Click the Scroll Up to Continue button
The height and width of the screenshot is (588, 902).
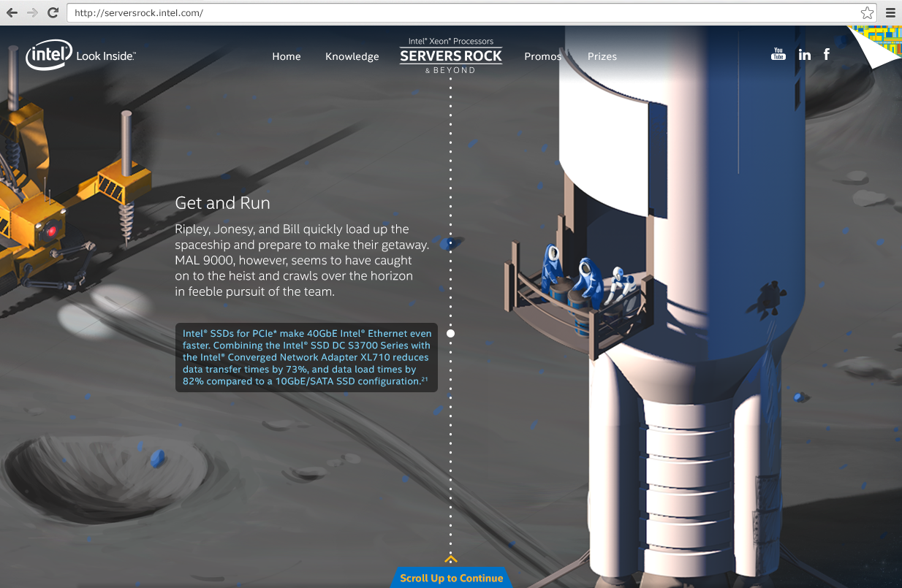(451, 578)
